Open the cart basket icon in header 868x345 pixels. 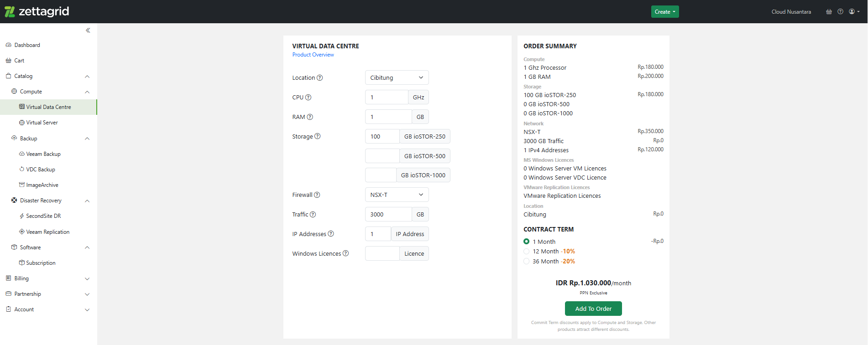click(x=829, y=12)
